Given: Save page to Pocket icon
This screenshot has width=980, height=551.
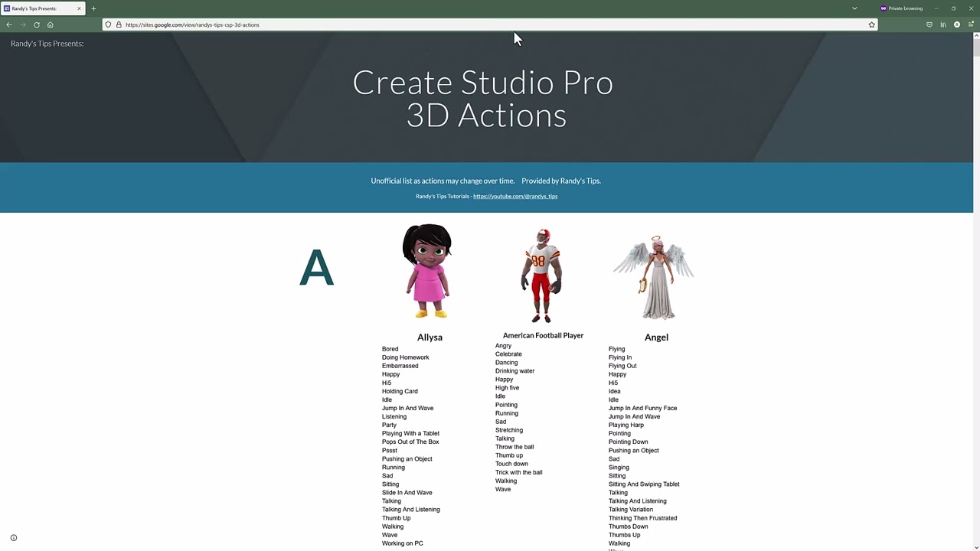Looking at the screenshot, I should point(929,24).
